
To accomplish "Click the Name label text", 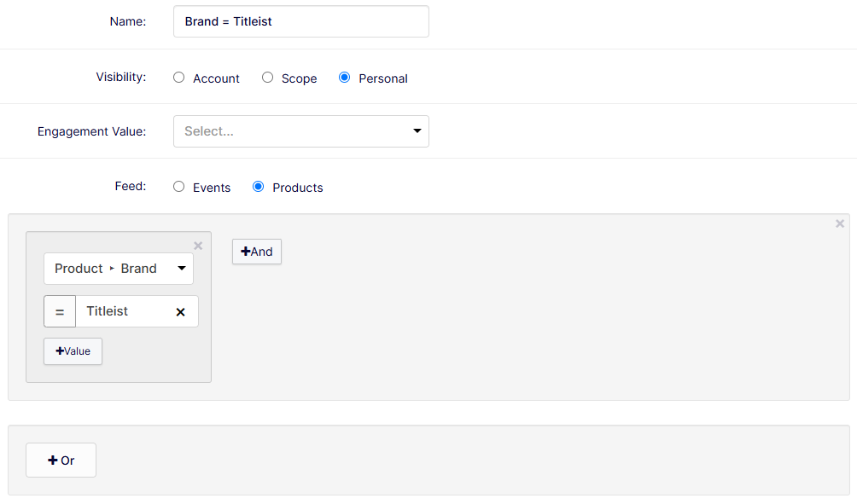I will 128,21.
